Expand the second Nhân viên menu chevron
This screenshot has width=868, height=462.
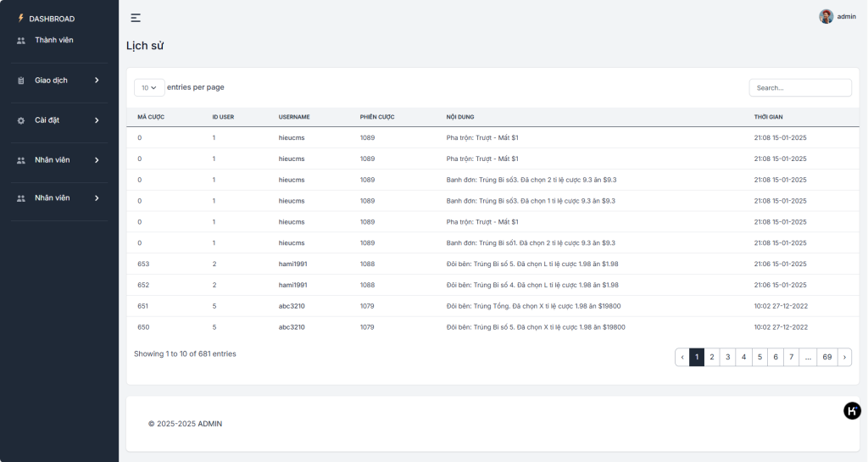(97, 198)
